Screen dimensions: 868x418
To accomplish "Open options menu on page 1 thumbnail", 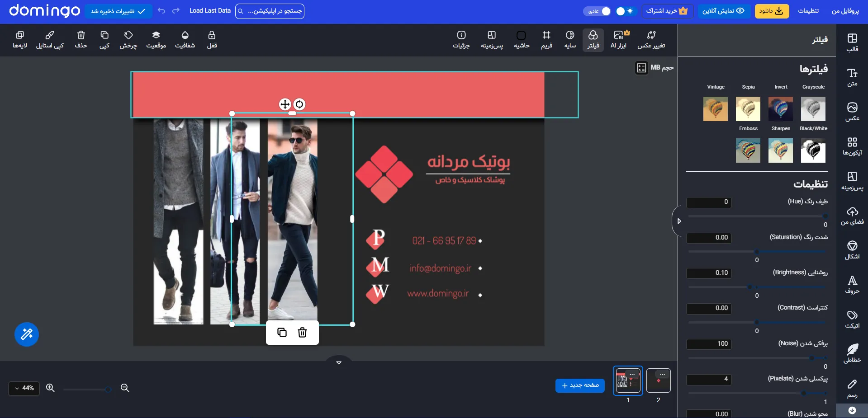I will 632,375.
